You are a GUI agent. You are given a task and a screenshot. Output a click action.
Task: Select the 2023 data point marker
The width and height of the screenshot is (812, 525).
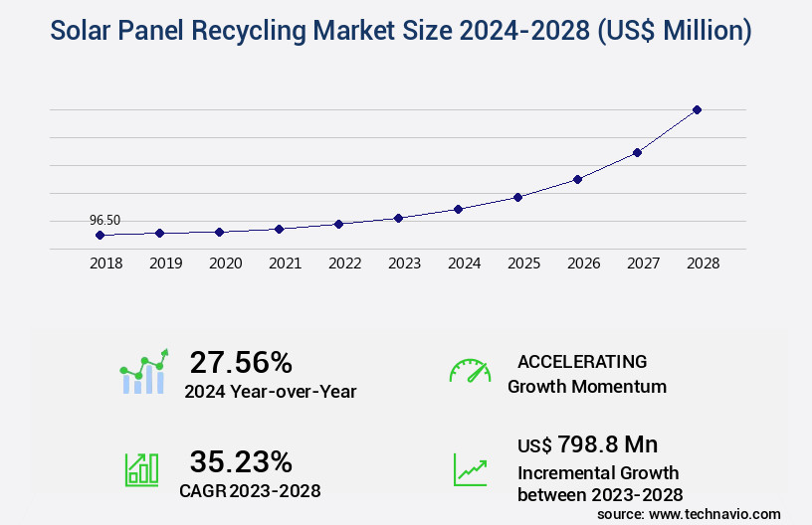click(398, 218)
